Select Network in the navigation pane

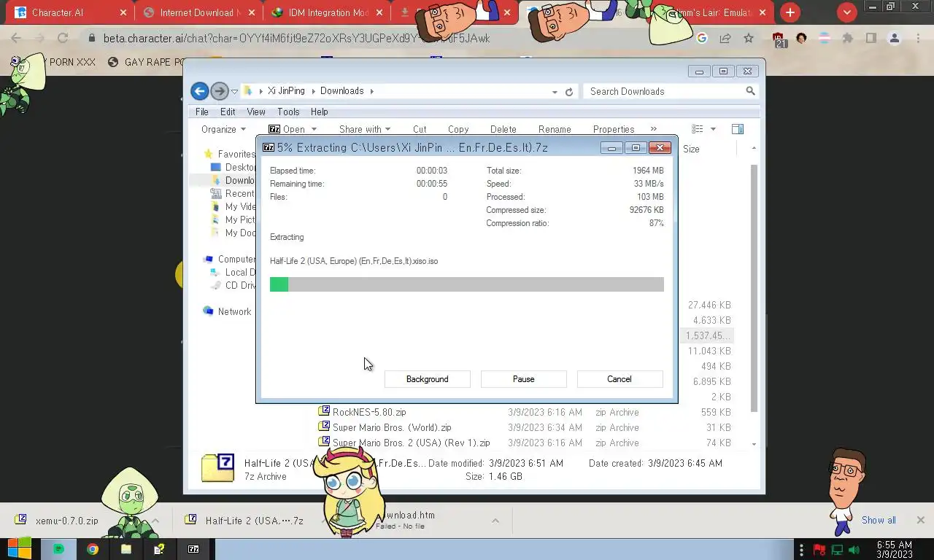[234, 311]
